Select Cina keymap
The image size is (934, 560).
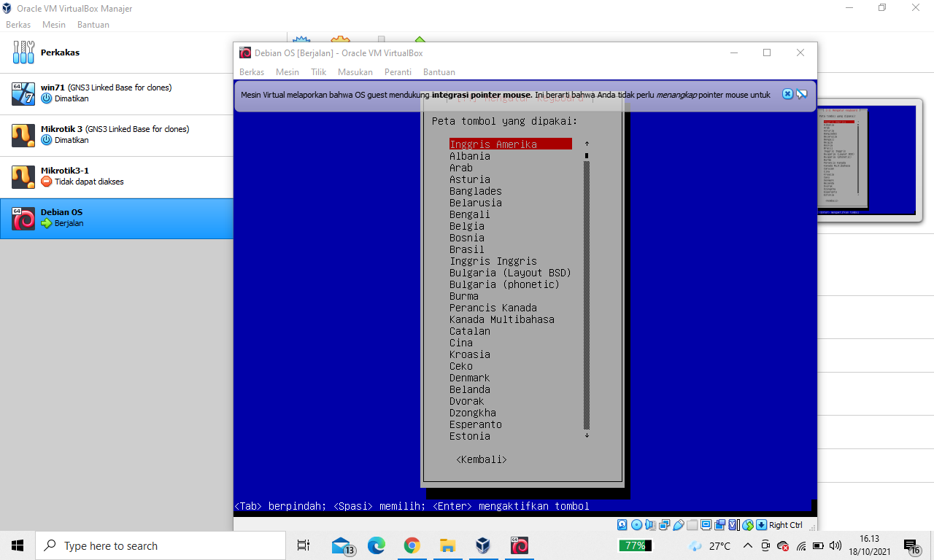pyautogui.click(x=461, y=343)
